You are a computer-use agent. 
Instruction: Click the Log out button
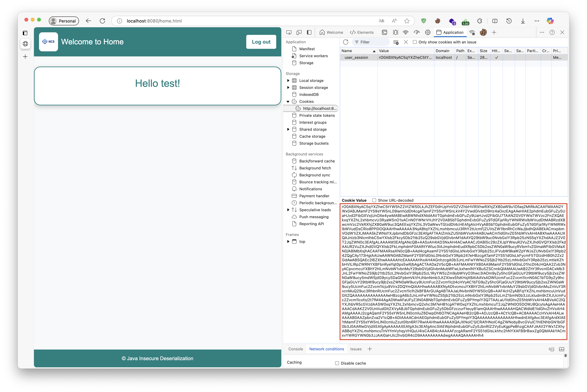tap(261, 42)
